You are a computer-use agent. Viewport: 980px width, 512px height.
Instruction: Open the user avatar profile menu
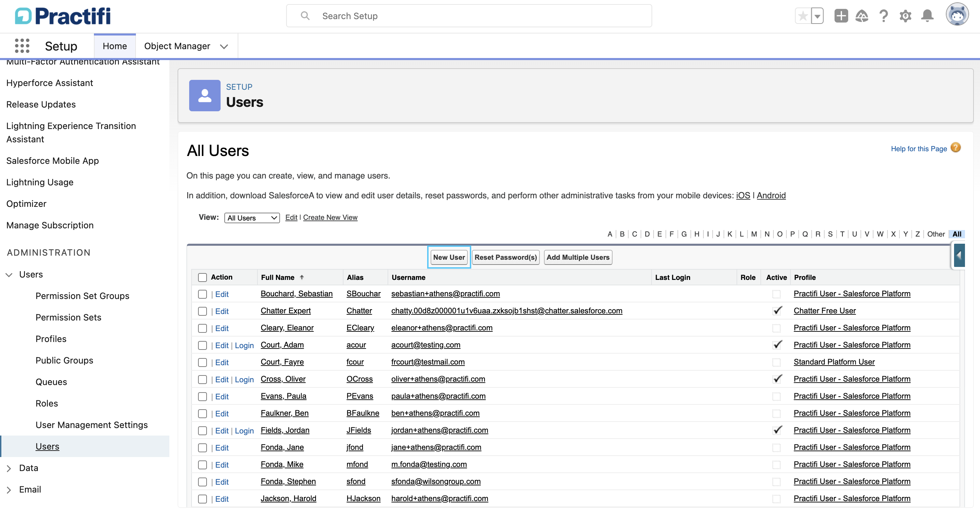[957, 14]
